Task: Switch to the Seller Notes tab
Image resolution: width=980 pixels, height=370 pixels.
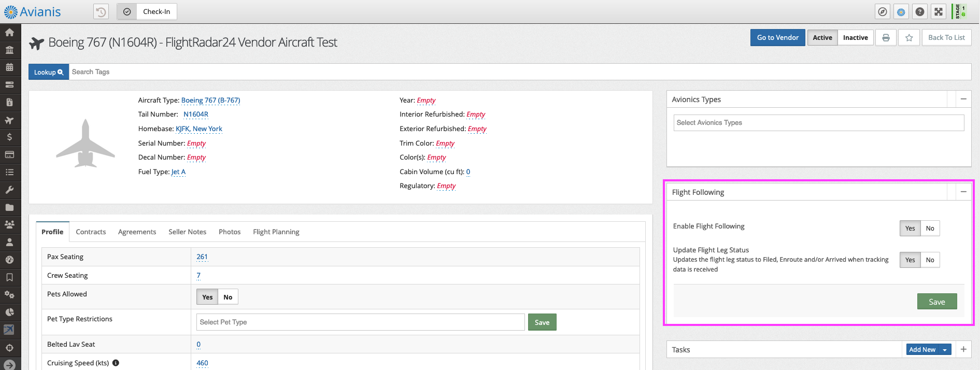Action: click(x=187, y=232)
